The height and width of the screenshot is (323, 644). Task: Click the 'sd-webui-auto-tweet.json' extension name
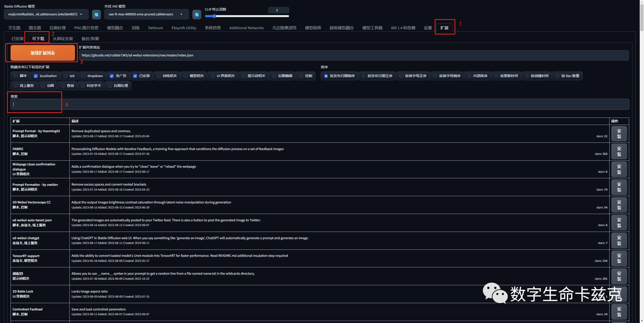32,220
